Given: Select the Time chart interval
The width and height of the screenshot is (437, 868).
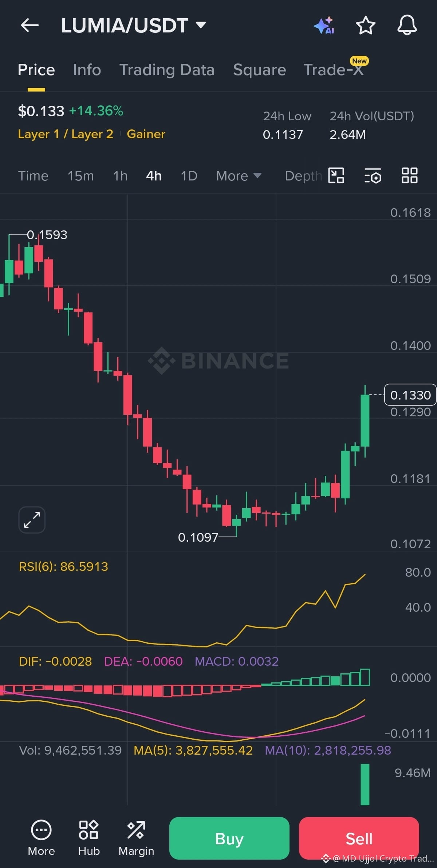Looking at the screenshot, I should pos(33,176).
